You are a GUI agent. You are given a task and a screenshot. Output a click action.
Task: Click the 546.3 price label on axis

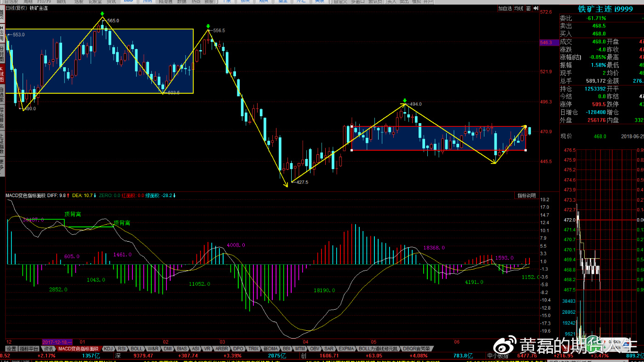pyautogui.click(x=546, y=42)
